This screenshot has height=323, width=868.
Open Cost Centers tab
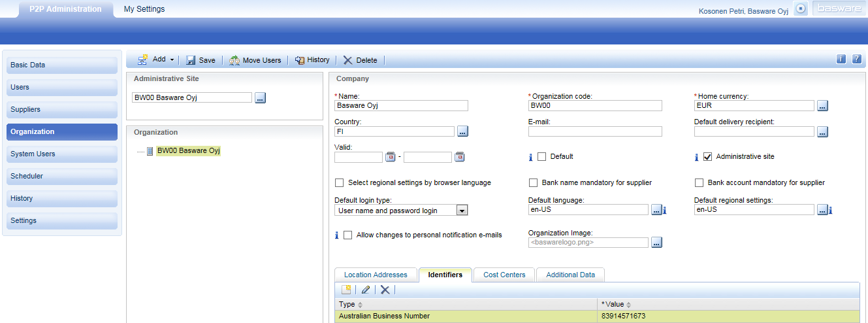504,275
